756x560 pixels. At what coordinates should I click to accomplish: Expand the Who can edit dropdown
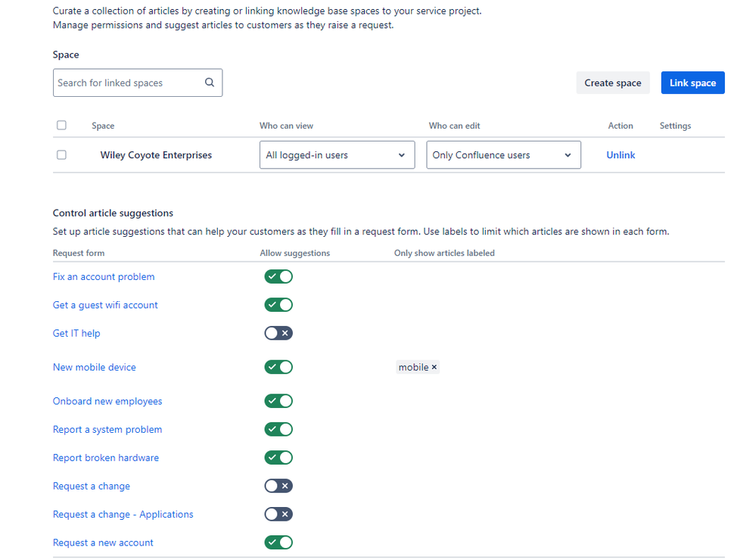pyautogui.click(x=503, y=155)
